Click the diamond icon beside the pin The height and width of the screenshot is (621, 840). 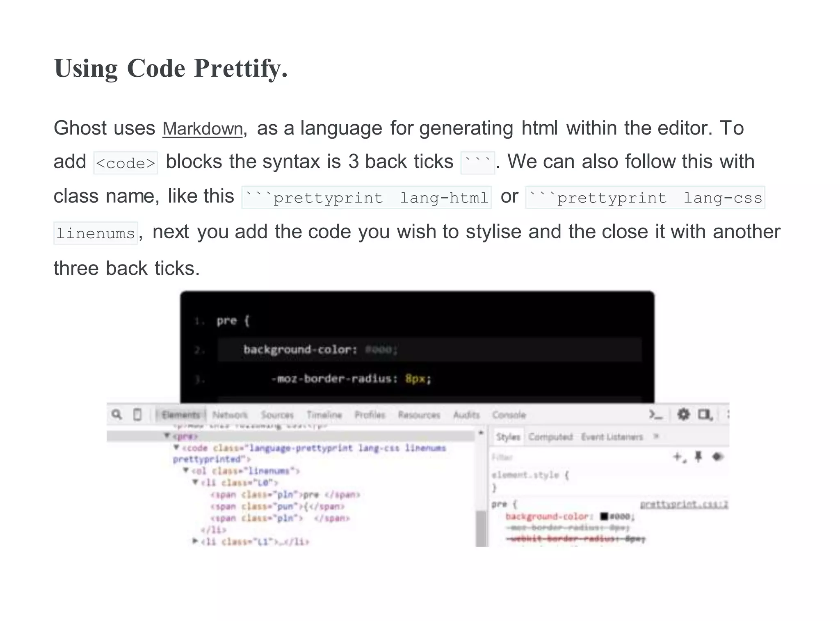pos(717,457)
